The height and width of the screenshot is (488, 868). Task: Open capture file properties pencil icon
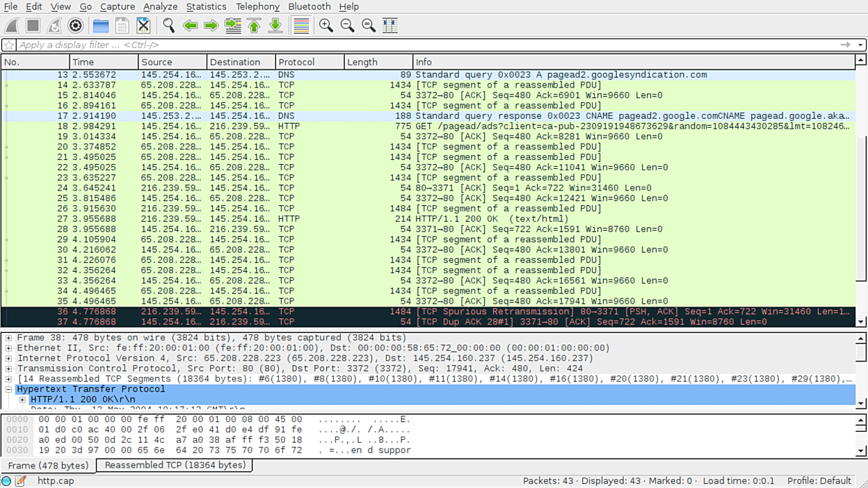21,481
